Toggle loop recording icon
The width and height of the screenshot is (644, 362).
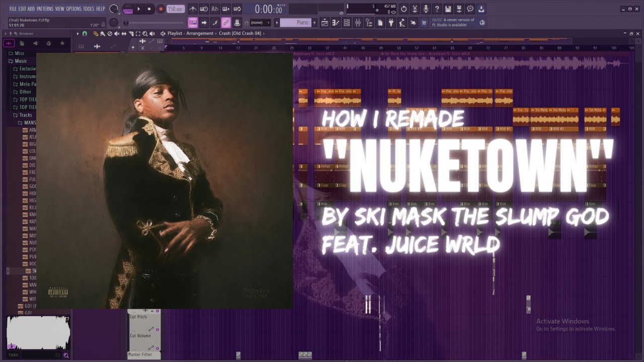tap(237, 9)
